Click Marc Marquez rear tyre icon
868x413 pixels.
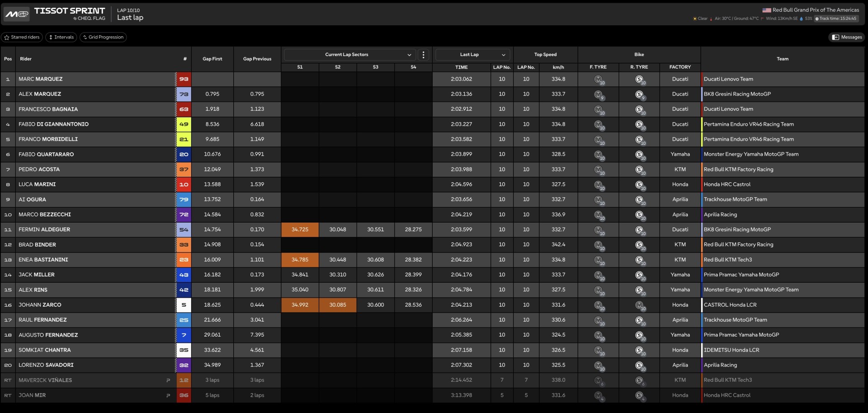pos(640,80)
